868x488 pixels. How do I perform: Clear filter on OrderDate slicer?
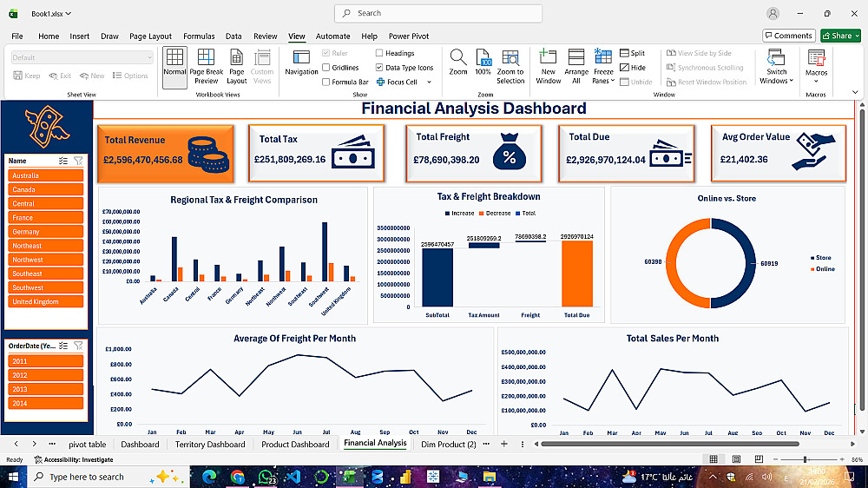coord(78,346)
